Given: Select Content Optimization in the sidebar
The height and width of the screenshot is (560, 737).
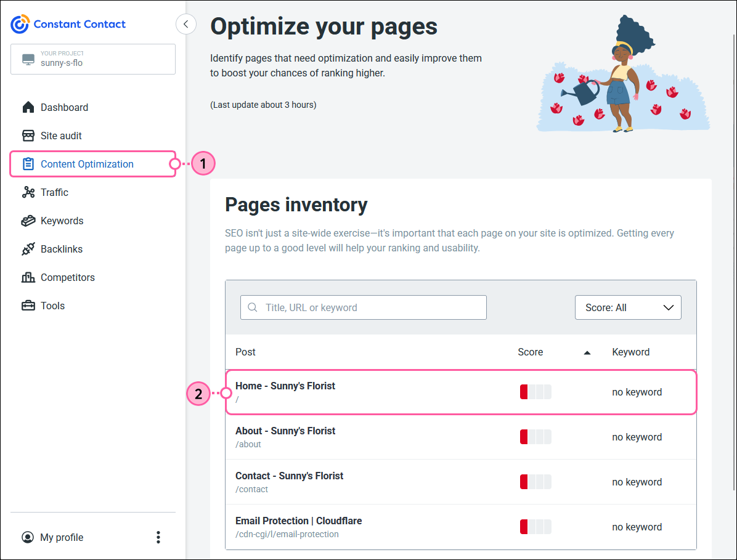Looking at the screenshot, I should 92,164.
